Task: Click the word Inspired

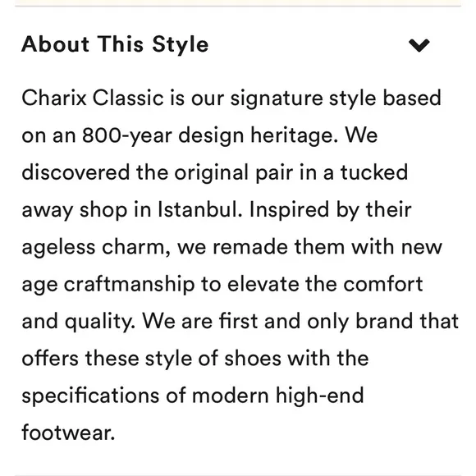Action: [289, 211]
